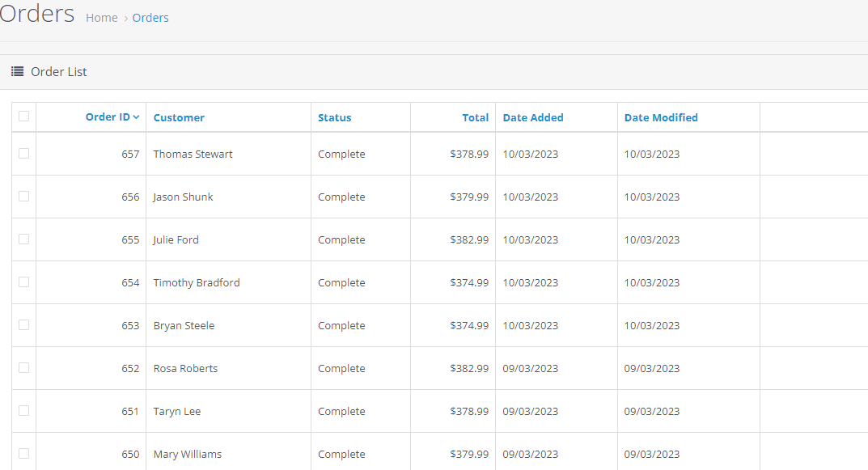The width and height of the screenshot is (868, 470).
Task: Sort the table by Customer column
Action: (179, 117)
